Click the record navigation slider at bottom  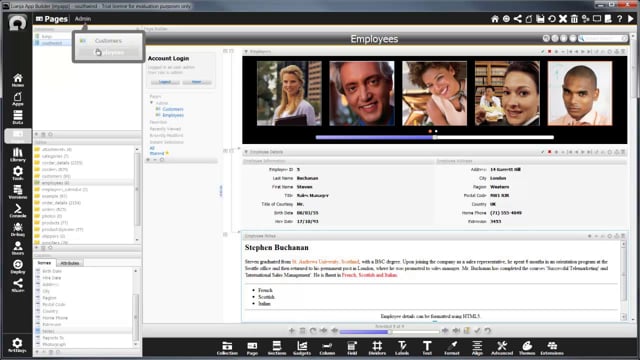click(389, 332)
